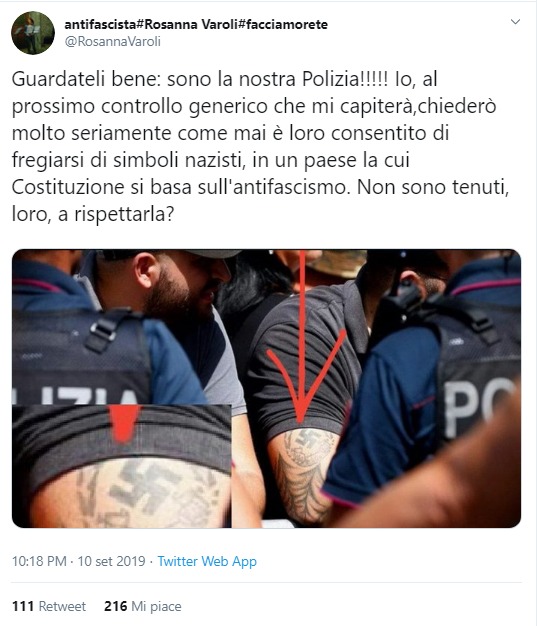The width and height of the screenshot is (537, 626).
Task: Click the 10 set 2019 date
Action: pos(111,561)
